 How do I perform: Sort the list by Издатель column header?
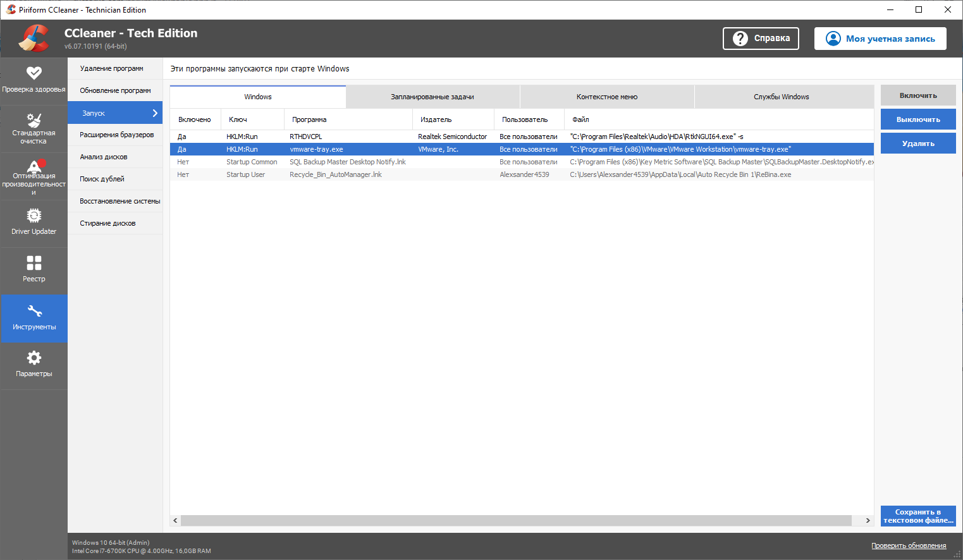tap(436, 119)
